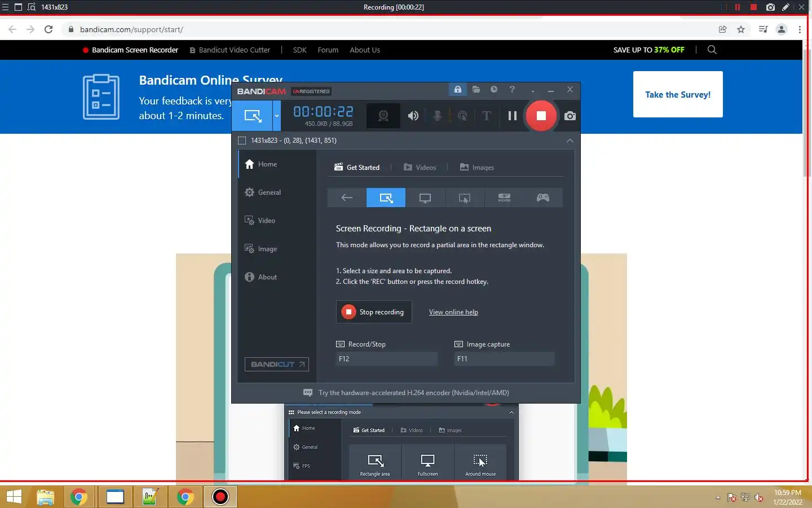
Task: Click the camera icon in recording top bar
Action: [770, 7]
